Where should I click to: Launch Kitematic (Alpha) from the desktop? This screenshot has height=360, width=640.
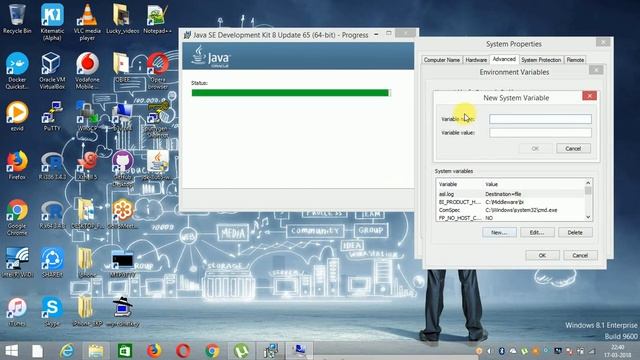point(52,21)
